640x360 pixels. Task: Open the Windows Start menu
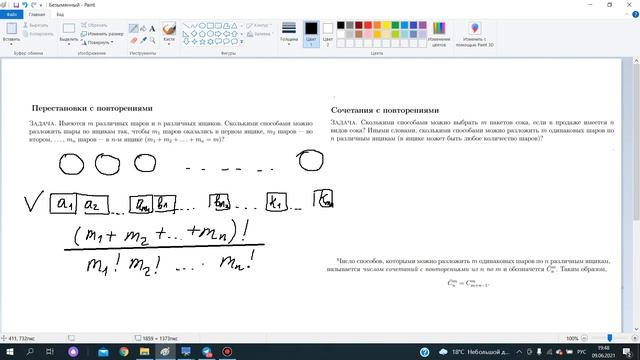pyautogui.click(x=9, y=351)
